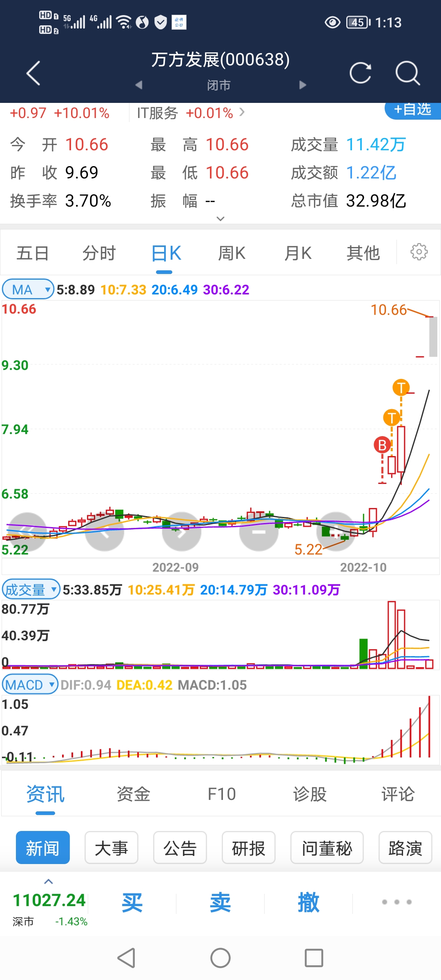441x980 pixels.
Task: Open search with magnifier icon
Action: pos(408,73)
